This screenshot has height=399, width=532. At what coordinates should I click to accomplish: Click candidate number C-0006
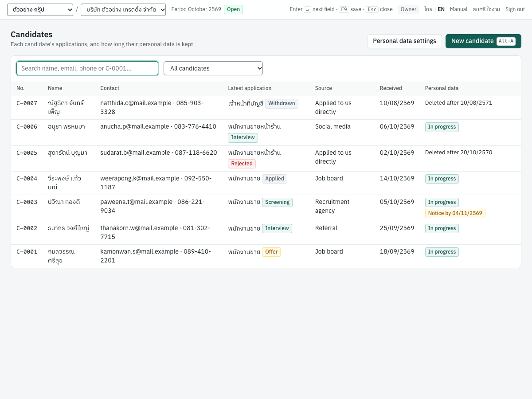[x=27, y=126]
